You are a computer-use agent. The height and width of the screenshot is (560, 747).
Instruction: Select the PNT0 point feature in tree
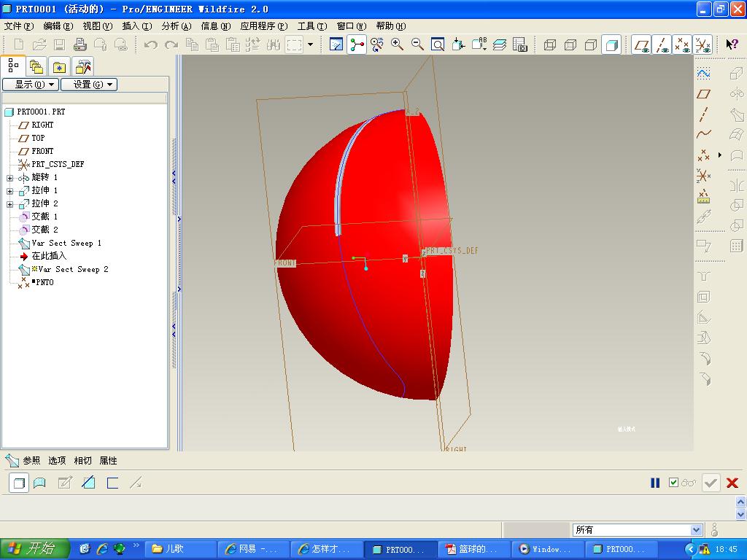click(x=44, y=282)
